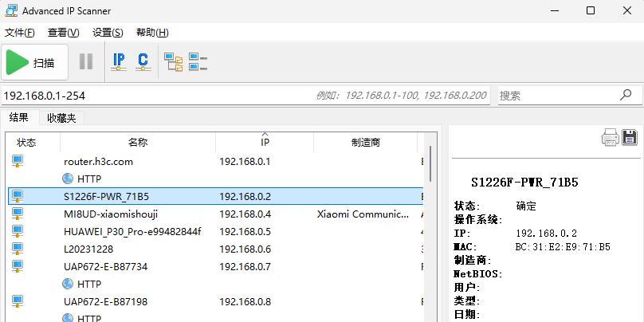Click the 192.168.0.1 IP cell
Screen dimensions: 644x322
[245, 162]
